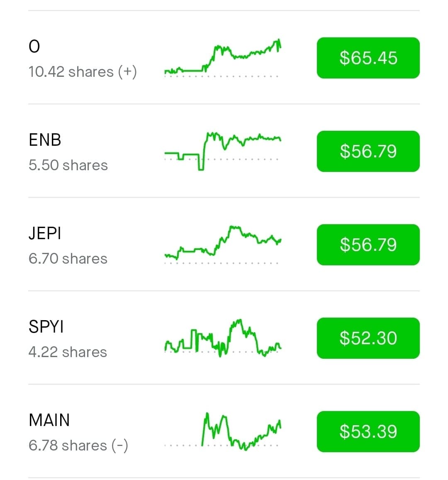Tap the 5.50 shares label under ENB
Screen dimensions: 448x480
pyautogui.click(x=68, y=165)
